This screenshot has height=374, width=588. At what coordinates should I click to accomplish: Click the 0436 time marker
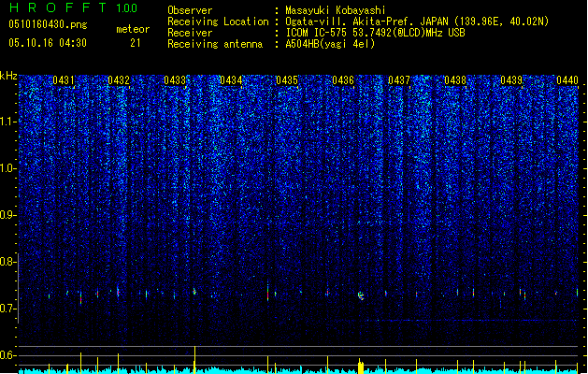343,80
